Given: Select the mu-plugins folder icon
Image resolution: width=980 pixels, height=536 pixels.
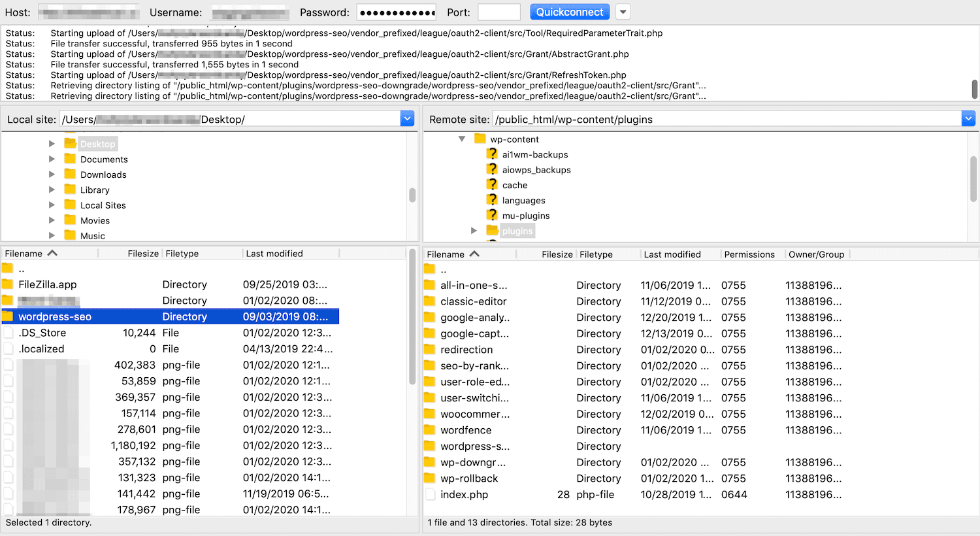Looking at the screenshot, I should coord(494,215).
